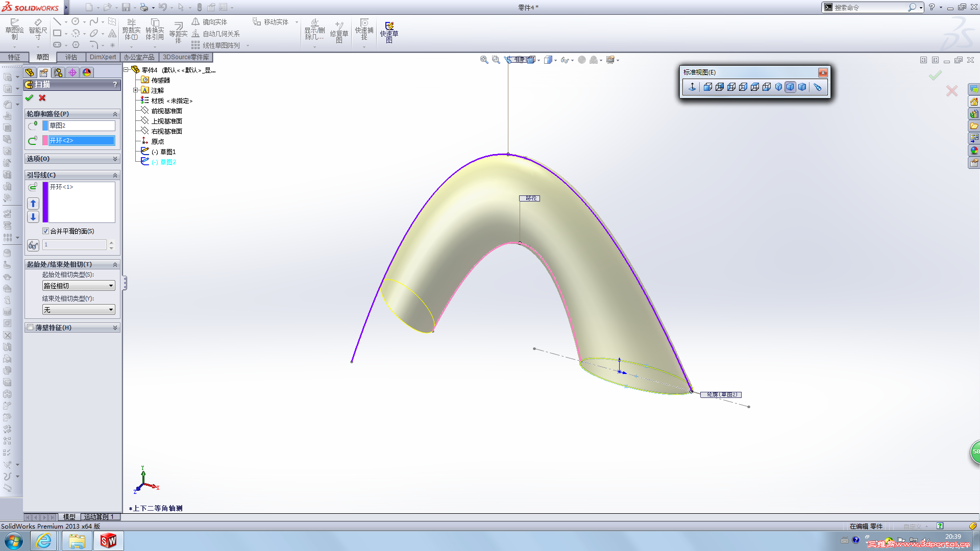The image size is (980, 551).
Task: Switch to the 评估 ribbon tab
Action: tap(71, 57)
